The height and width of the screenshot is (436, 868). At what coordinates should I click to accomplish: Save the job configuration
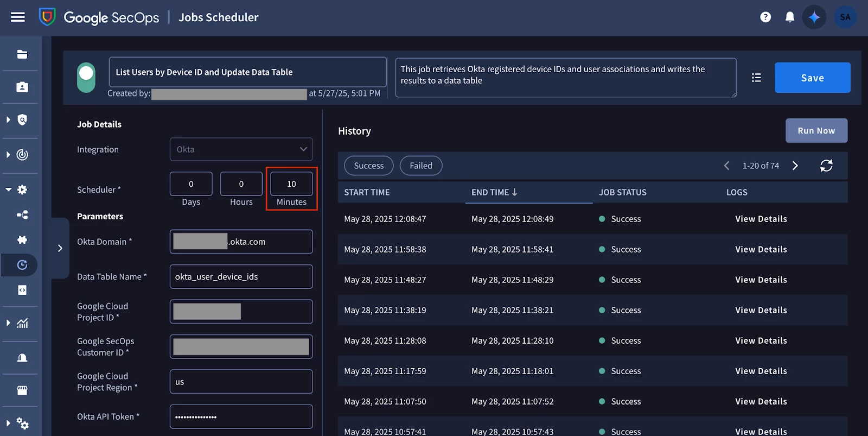pos(812,78)
